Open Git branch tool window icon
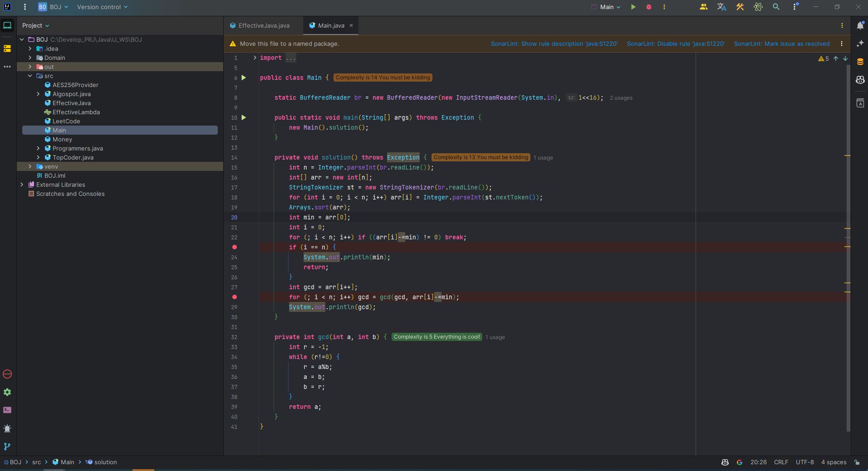 tap(7, 447)
